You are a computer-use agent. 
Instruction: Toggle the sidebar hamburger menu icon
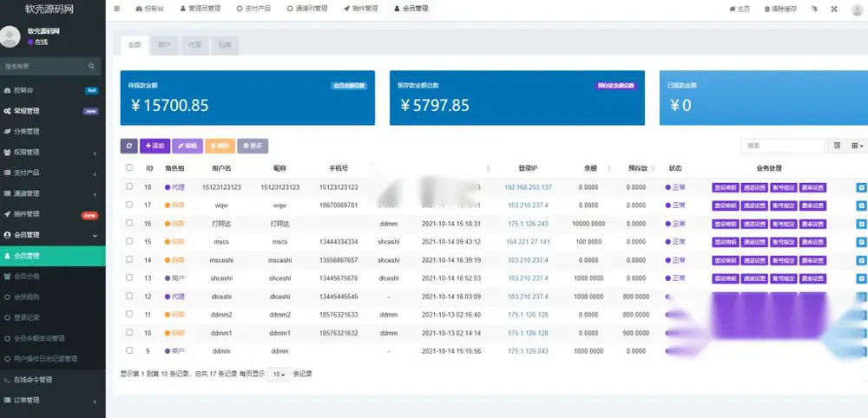click(x=116, y=9)
